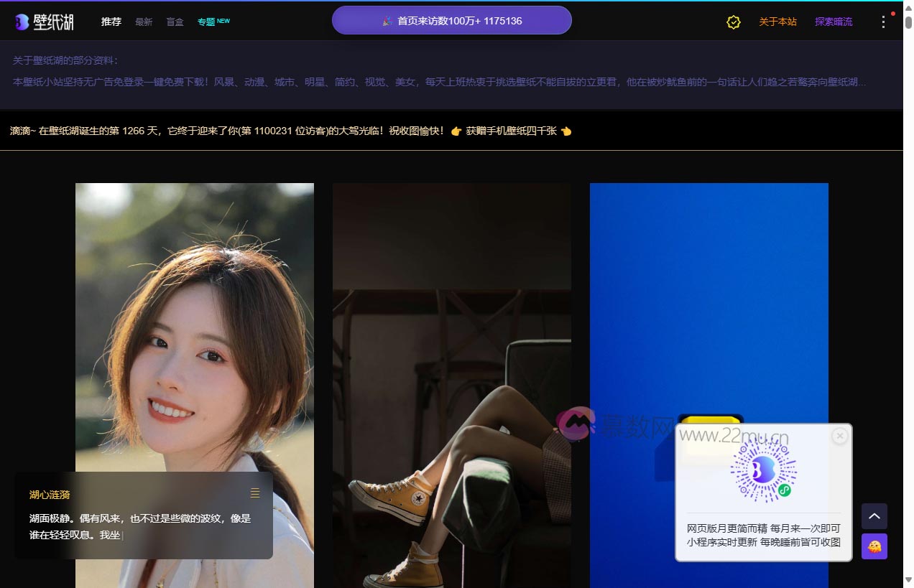914x588 pixels.
Task: Click the 探索暗流 link
Action: [833, 22]
